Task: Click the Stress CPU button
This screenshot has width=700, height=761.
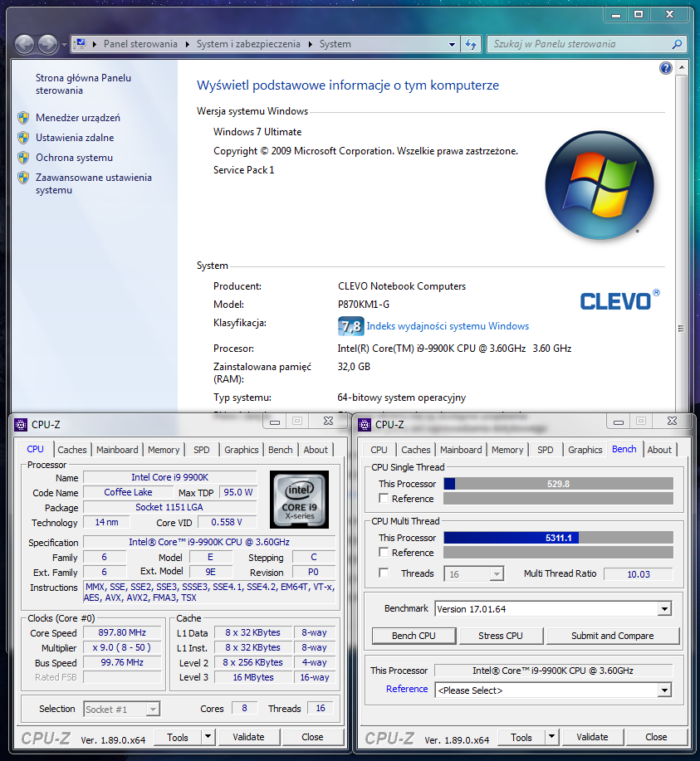Action: click(501, 636)
